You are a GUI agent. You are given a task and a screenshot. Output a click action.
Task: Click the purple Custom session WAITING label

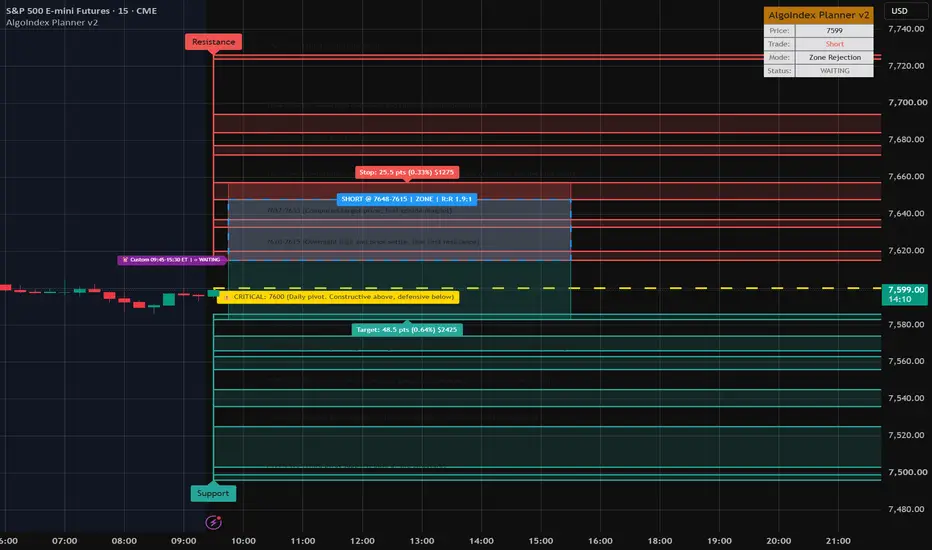172,260
